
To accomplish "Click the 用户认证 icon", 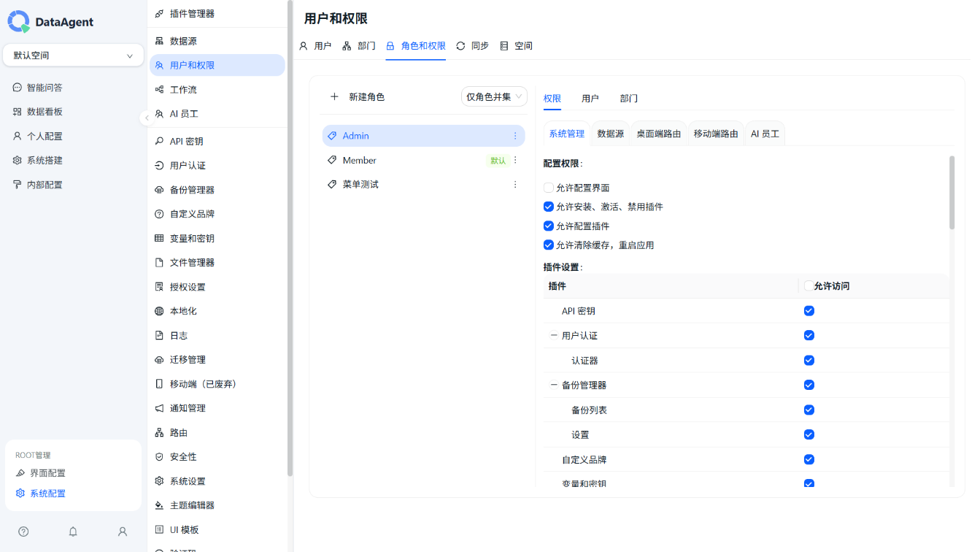I will [x=159, y=166].
